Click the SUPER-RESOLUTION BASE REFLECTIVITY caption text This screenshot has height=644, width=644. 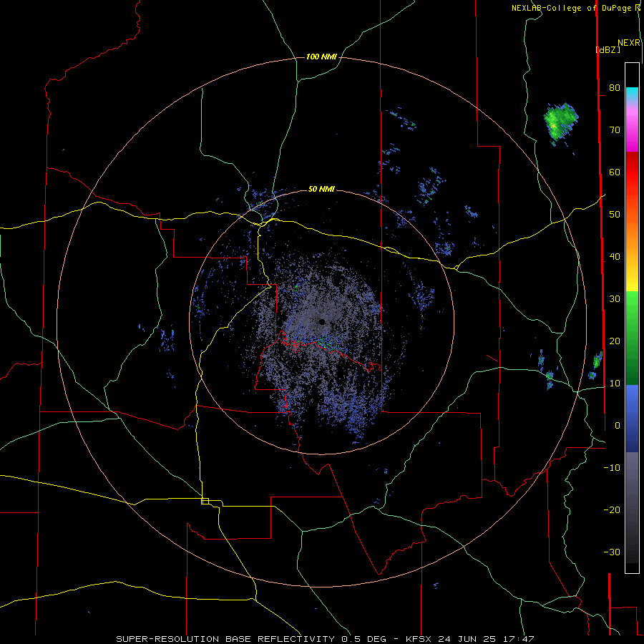click(x=225, y=639)
